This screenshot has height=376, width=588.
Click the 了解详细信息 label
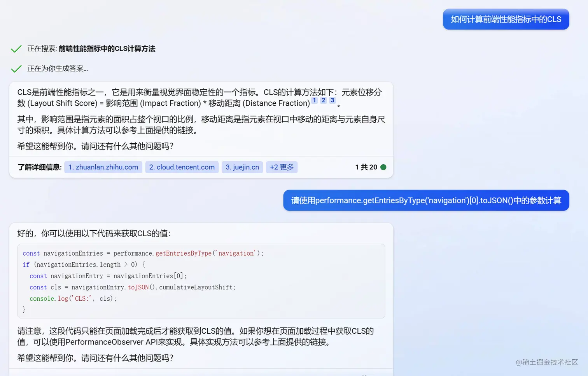pyautogui.click(x=40, y=167)
